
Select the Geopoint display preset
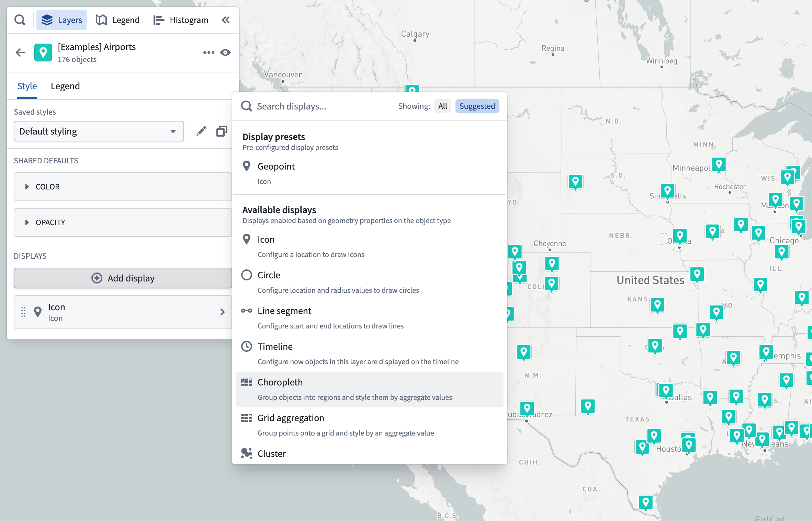coord(276,166)
